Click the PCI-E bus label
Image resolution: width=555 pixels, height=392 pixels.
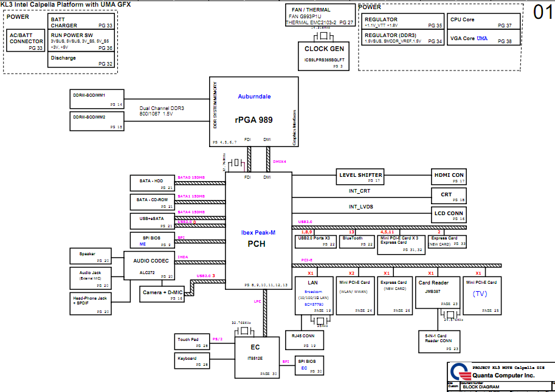tap(307, 260)
